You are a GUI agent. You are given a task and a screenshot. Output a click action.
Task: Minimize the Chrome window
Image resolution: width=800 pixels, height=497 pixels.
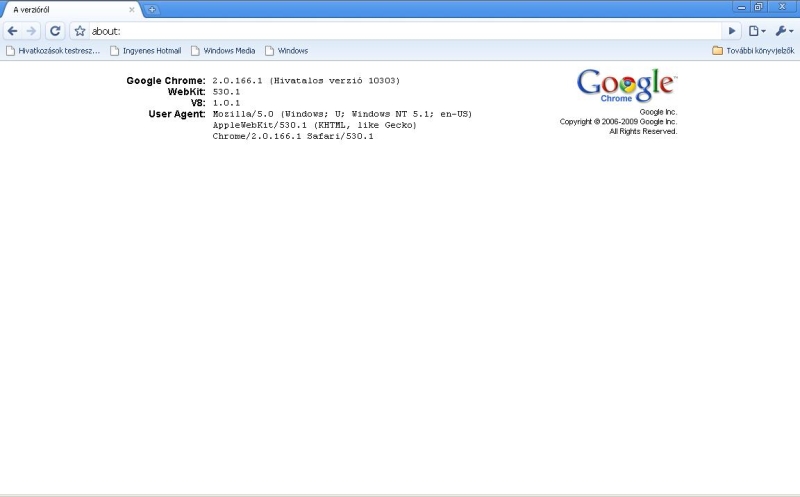point(741,7)
